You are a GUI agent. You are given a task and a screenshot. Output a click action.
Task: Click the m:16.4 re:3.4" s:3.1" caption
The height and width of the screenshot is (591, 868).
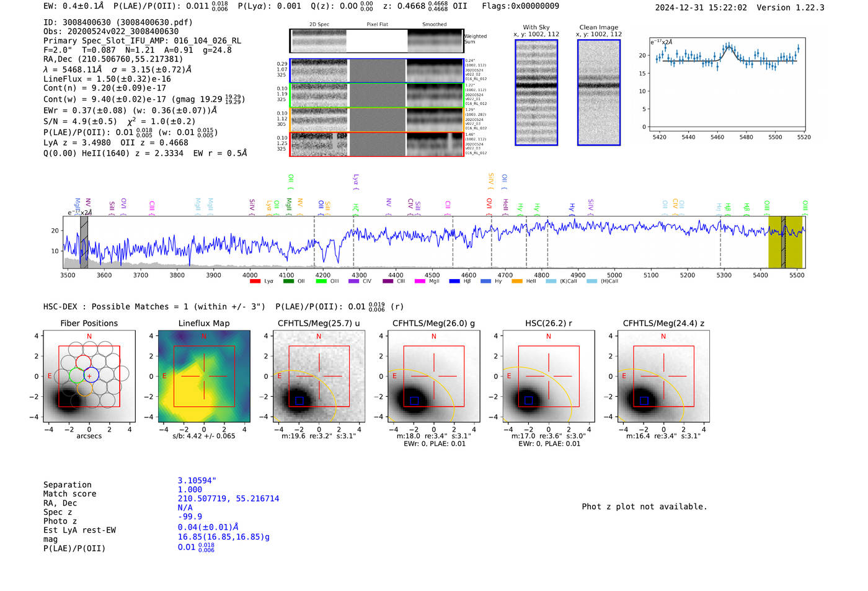click(663, 436)
